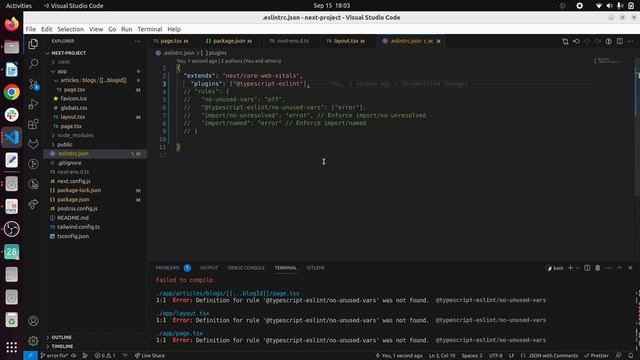Click Prettier status bar item
This screenshot has height=360, width=640.
point(597,356)
